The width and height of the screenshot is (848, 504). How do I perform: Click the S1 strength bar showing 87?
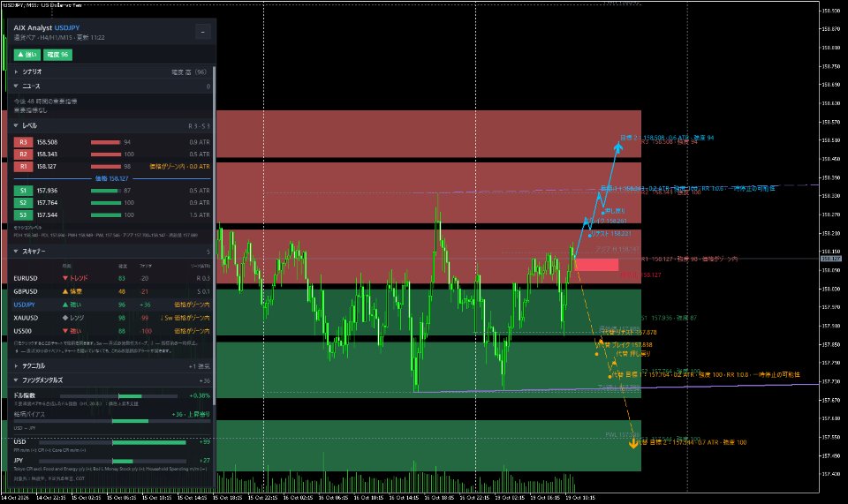coord(105,190)
